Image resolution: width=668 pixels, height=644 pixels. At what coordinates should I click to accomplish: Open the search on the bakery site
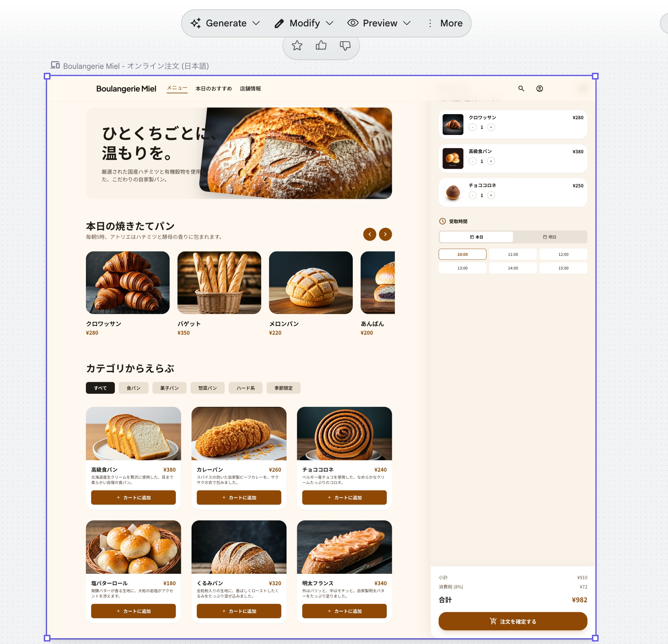(522, 89)
